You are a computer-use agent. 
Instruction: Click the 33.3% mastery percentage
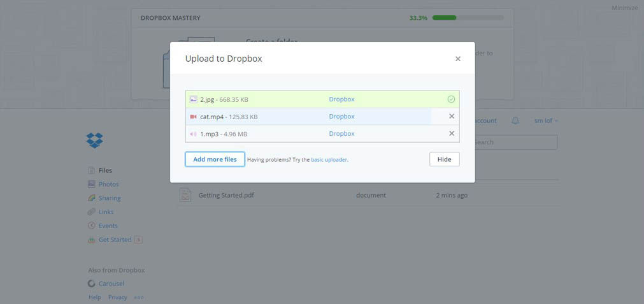(x=418, y=18)
